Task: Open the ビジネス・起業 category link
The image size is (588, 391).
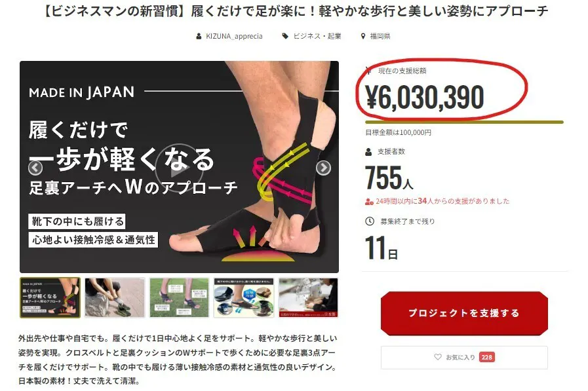Action: coord(317,36)
